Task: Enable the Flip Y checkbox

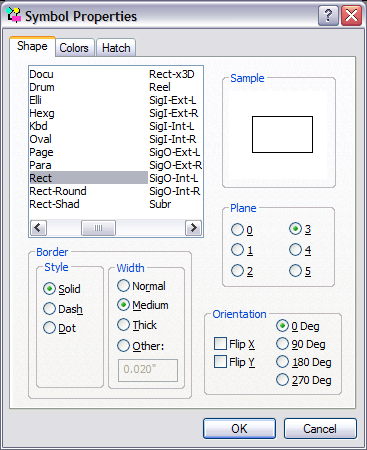Action: 234,362
